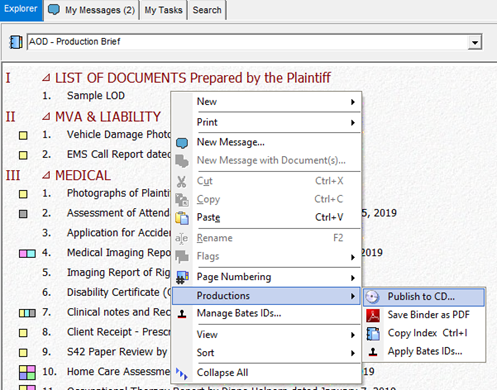Click the Rename icon in context menu

click(x=182, y=238)
